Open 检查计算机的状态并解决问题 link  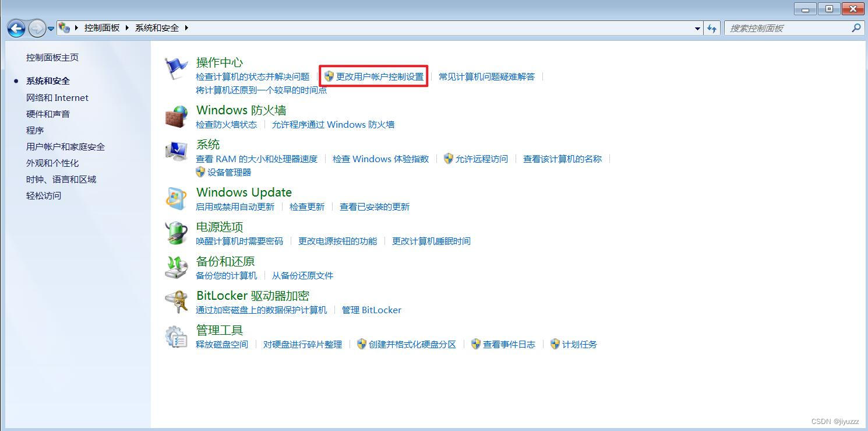click(253, 76)
